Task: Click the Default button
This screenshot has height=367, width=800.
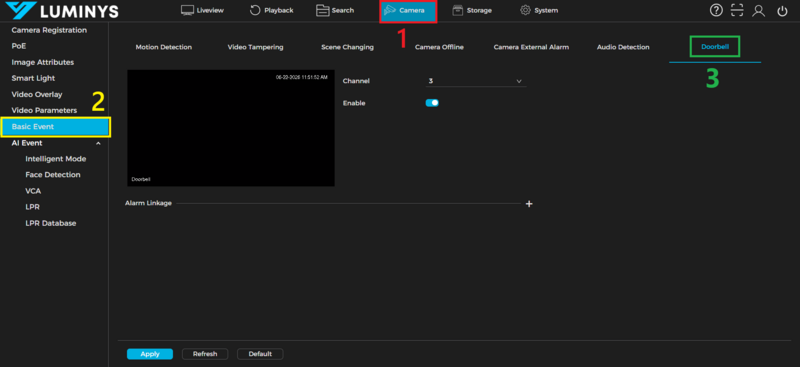Action: coord(260,354)
